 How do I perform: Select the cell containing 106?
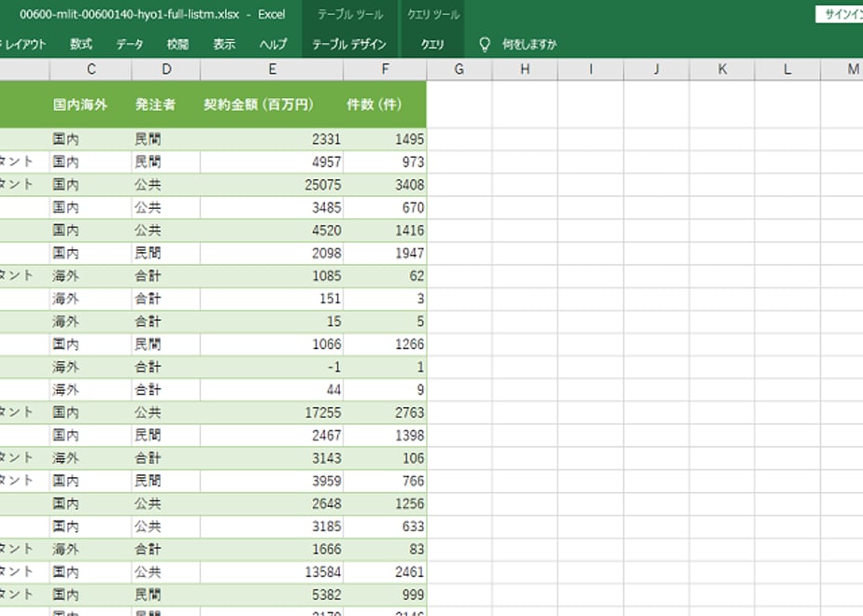point(385,458)
